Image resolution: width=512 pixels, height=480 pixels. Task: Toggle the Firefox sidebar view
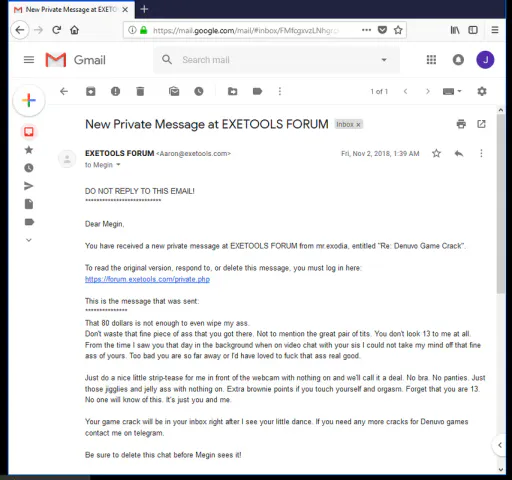(473, 30)
